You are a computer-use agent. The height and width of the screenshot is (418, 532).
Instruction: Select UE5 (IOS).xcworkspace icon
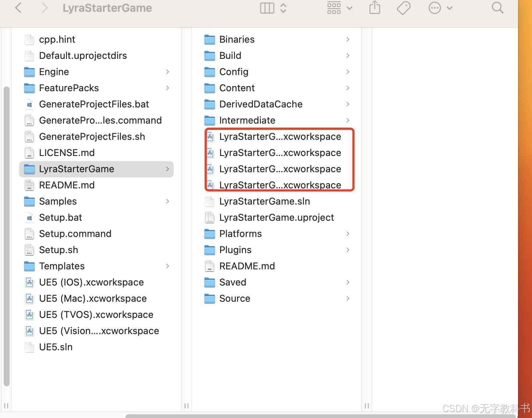click(29, 282)
